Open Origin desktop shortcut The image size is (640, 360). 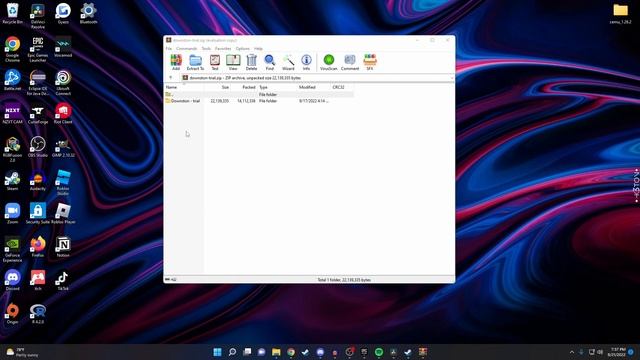[13, 314]
